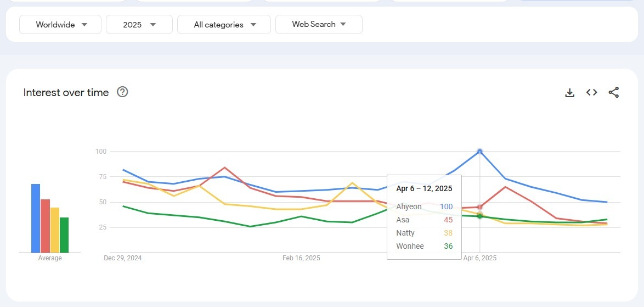Screen dimensions: 644x307
Task: Click 'Ahyeon' in the tooltip
Action: 409,206
